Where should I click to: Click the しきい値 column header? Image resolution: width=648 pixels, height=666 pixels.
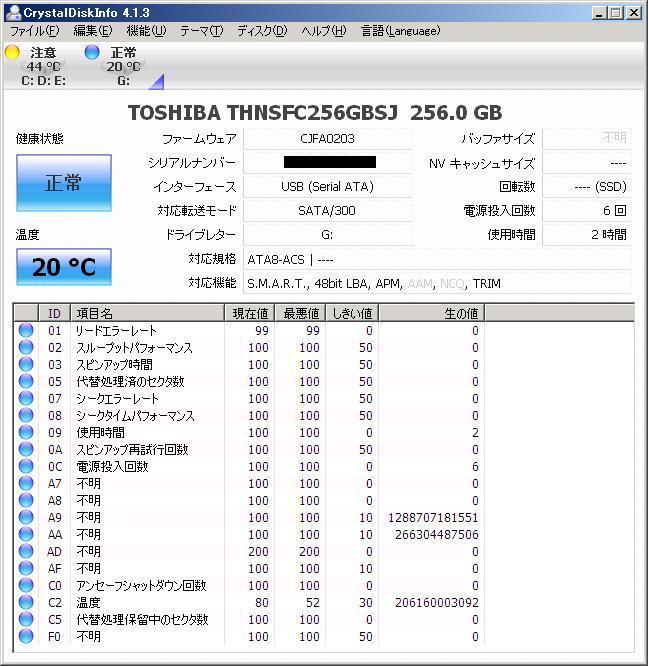(352, 313)
